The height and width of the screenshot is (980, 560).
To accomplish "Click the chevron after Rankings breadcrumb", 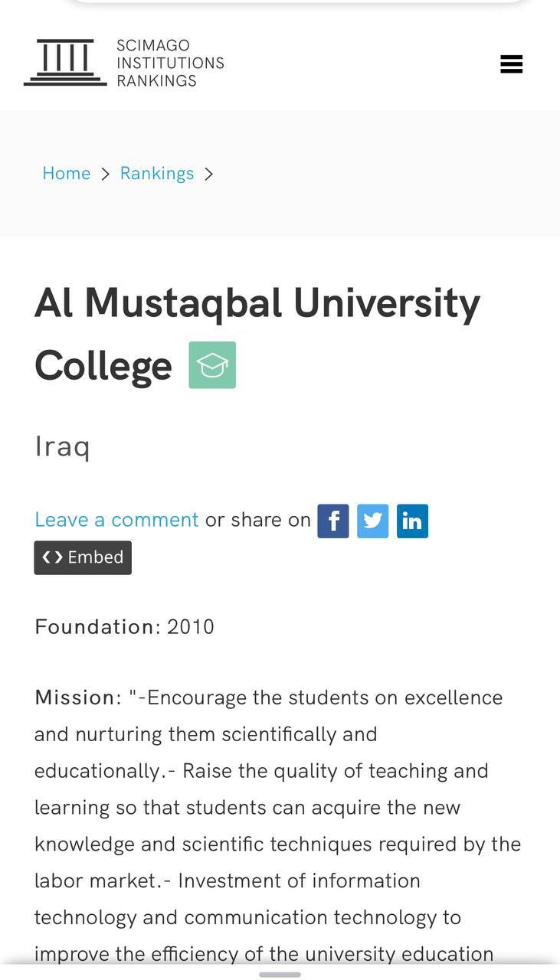I will click(x=208, y=174).
